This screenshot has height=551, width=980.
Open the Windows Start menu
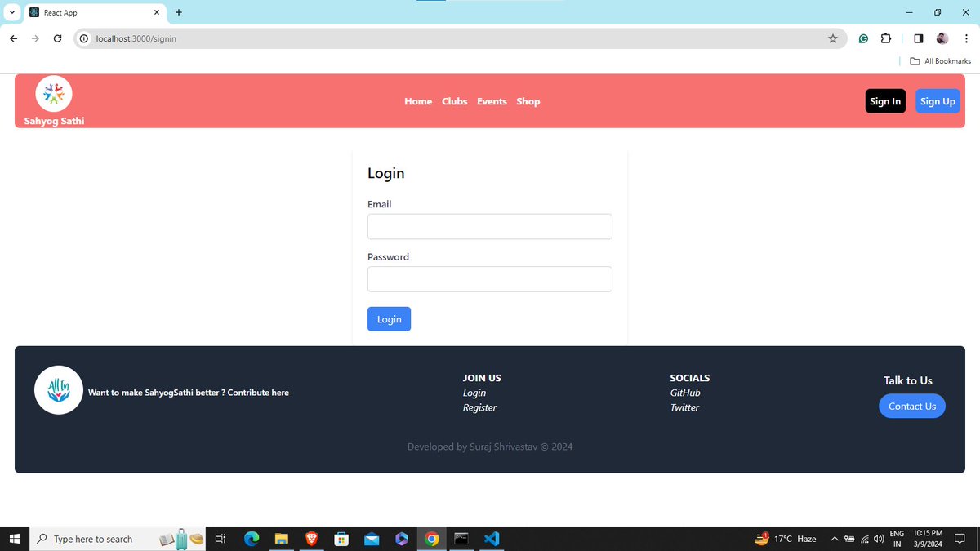14,539
